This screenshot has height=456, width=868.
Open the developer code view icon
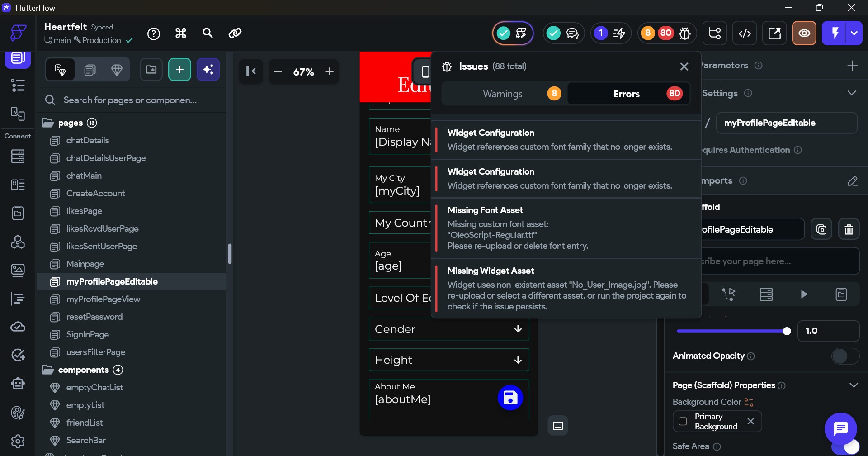(745, 33)
